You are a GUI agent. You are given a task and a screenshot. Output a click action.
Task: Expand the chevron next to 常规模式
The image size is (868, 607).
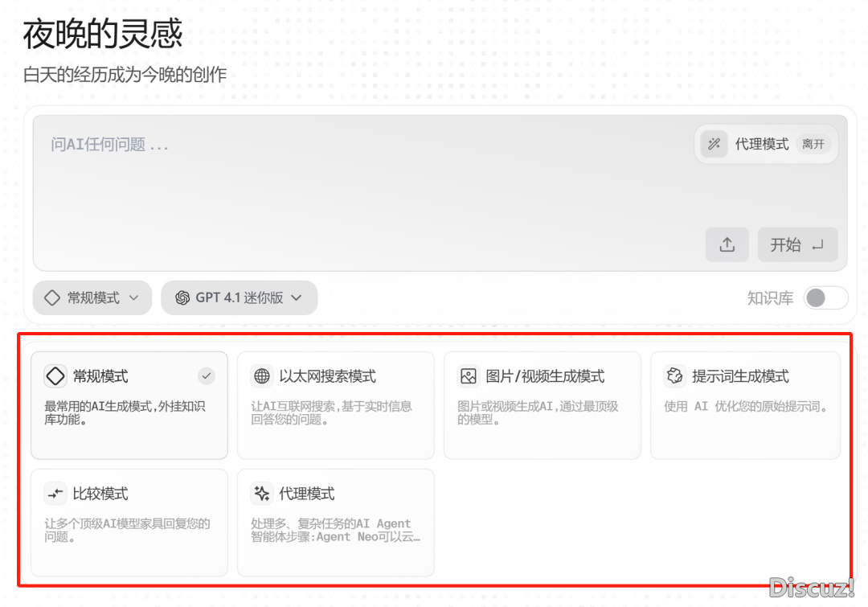(x=134, y=298)
